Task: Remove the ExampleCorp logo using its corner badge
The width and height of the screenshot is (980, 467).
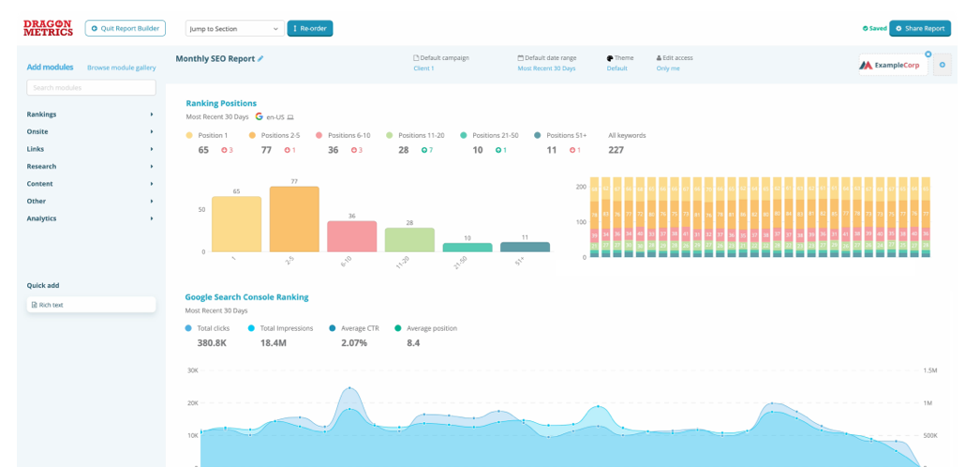Action: [x=928, y=54]
